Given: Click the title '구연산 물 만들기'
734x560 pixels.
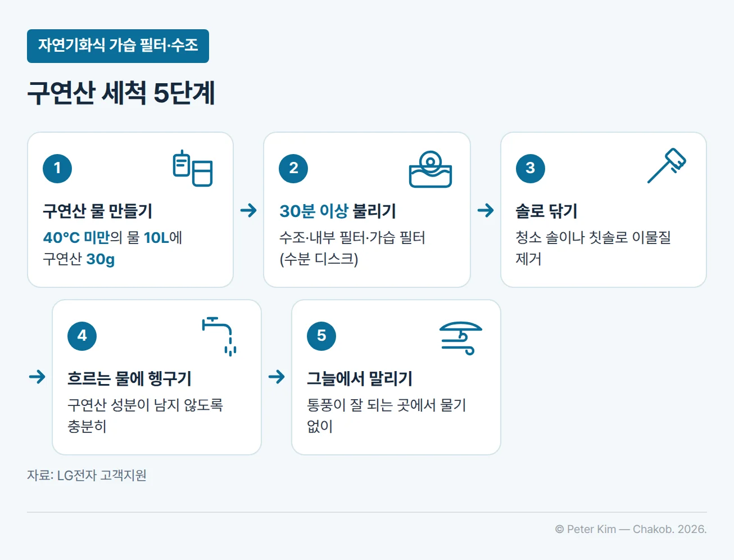Looking at the screenshot, I should coord(97,211).
